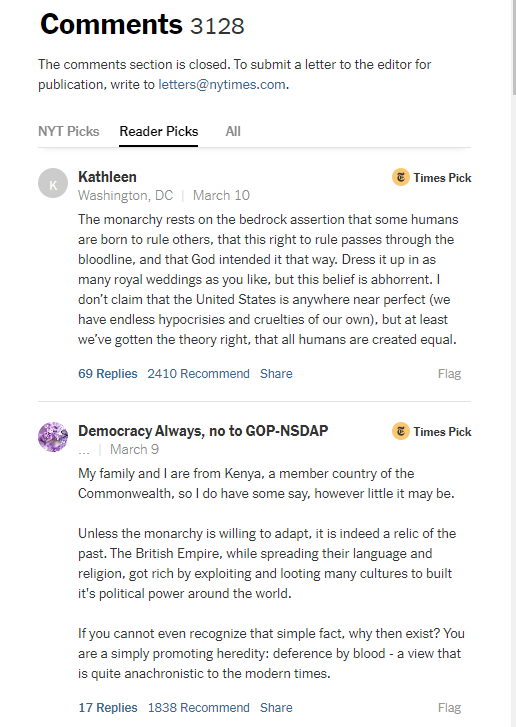The width and height of the screenshot is (516, 727).
Task: Expand the 69 Replies on Kathleen's comment
Action: [x=108, y=374]
